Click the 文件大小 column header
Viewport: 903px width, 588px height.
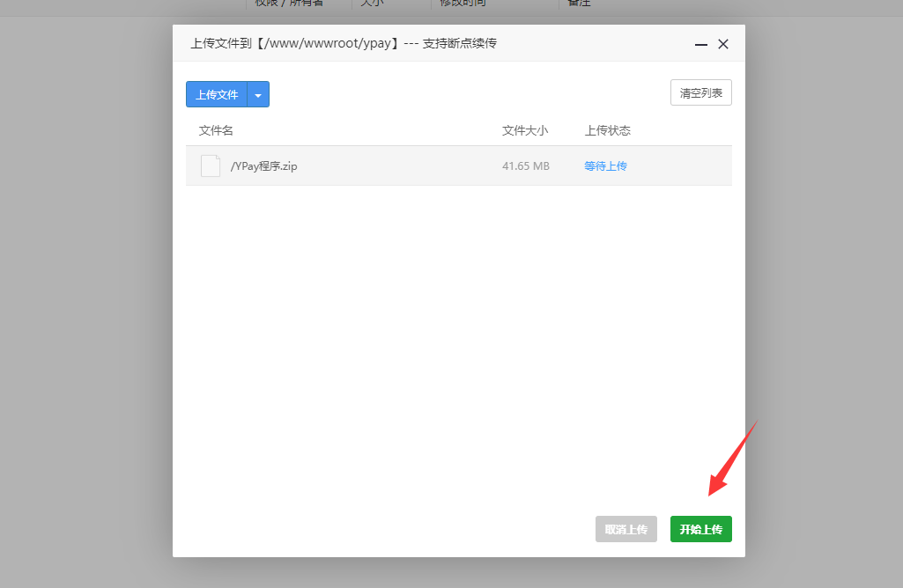[524, 130]
